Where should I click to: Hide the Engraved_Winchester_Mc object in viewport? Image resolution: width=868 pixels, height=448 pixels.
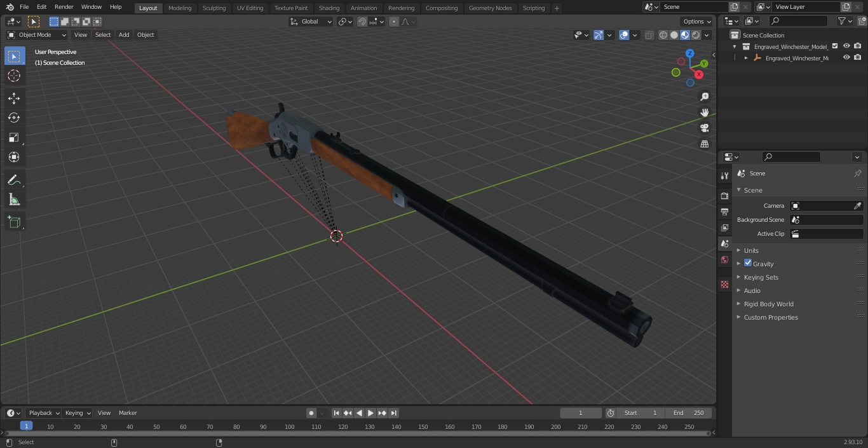point(846,57)
